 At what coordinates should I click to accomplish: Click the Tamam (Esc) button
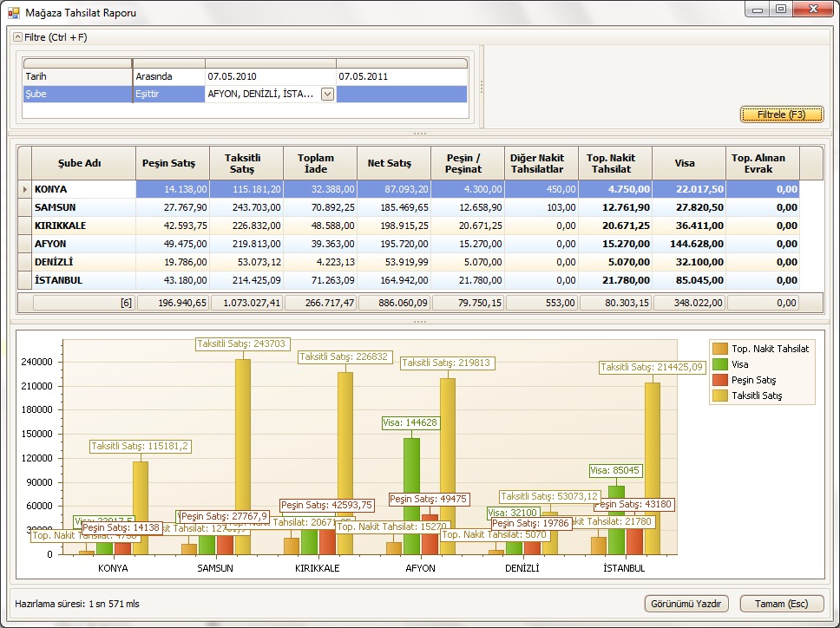pyautogui.click(x=781, y=604)
